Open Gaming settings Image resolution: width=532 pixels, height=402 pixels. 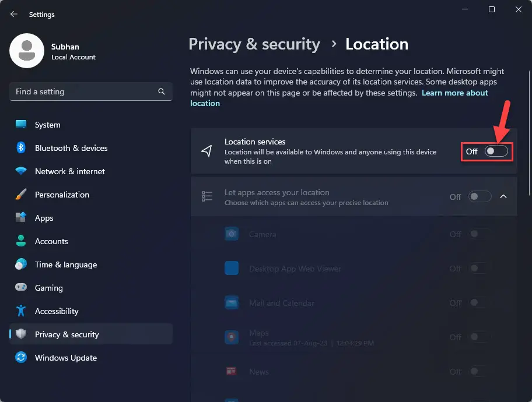tap(91, 288)
